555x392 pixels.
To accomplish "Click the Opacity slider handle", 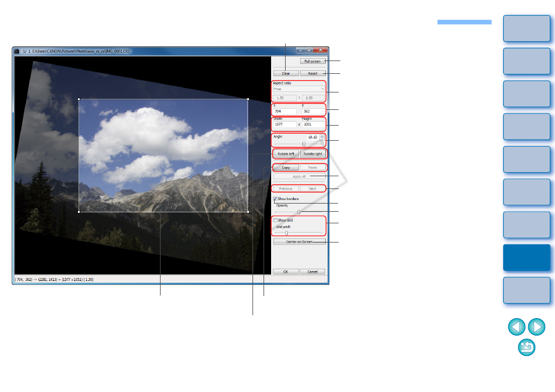I will pyautogui.click(x=299, y=212).
